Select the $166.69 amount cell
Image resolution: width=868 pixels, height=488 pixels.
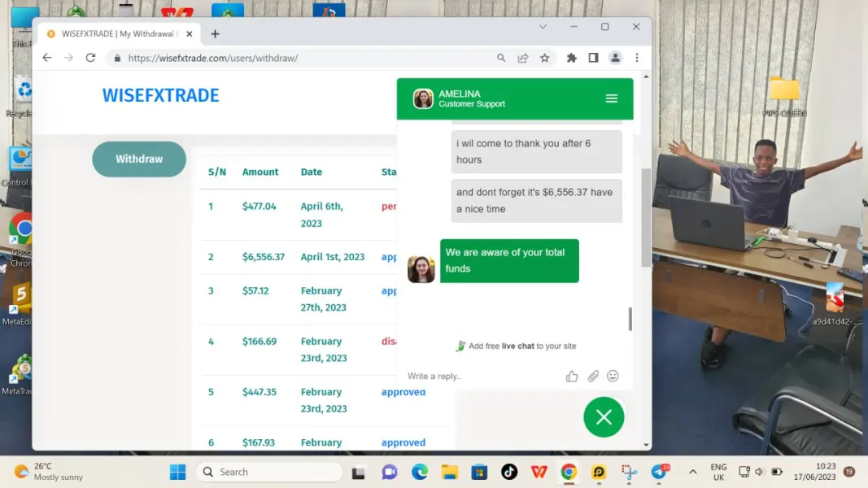pyautogui.click(x=259, y=342)
